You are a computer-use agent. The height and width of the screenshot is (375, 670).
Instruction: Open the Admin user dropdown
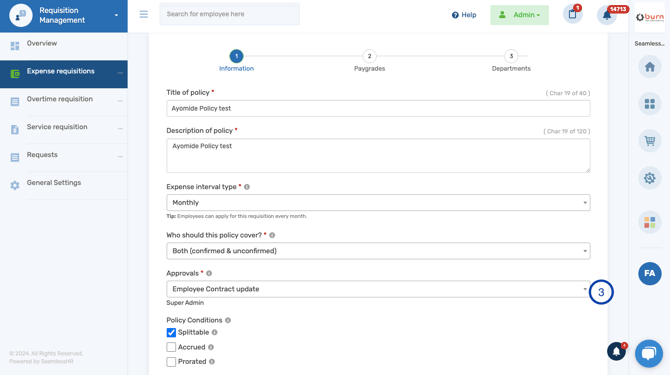coord(519,15)
